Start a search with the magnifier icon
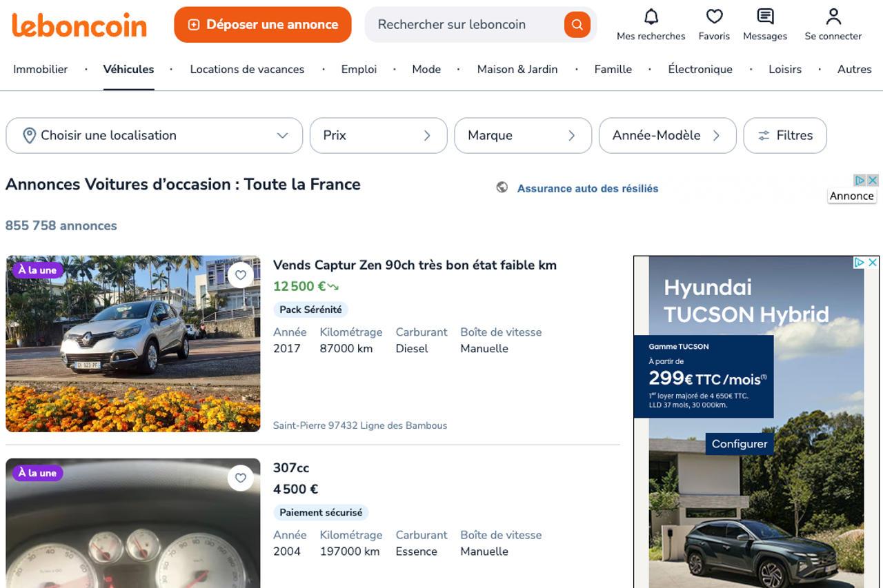883x588 pixels. [577, 23]
